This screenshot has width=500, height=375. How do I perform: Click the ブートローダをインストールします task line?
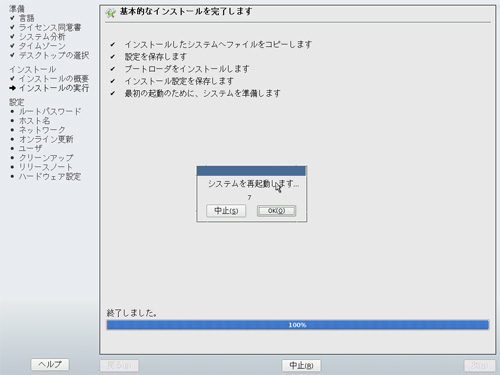tap(187, 69)
